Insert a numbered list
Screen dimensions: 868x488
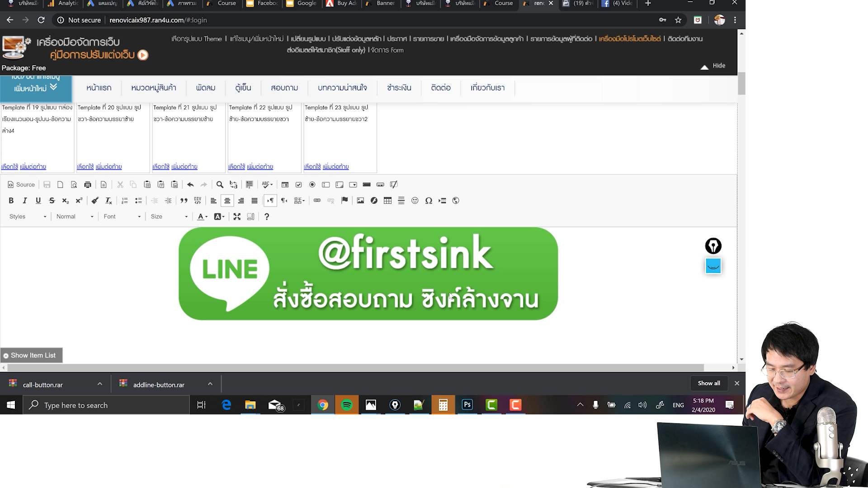point(125,201)
